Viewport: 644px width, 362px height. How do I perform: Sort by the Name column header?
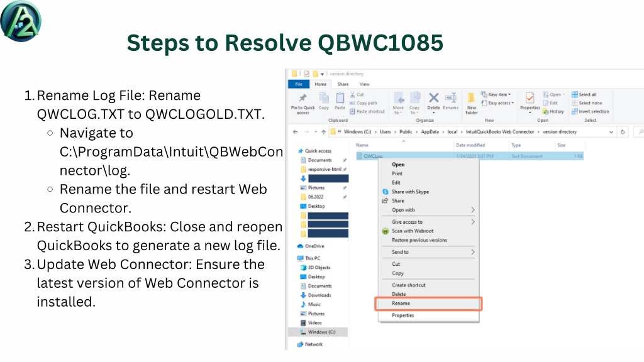[x=362, y=145]
